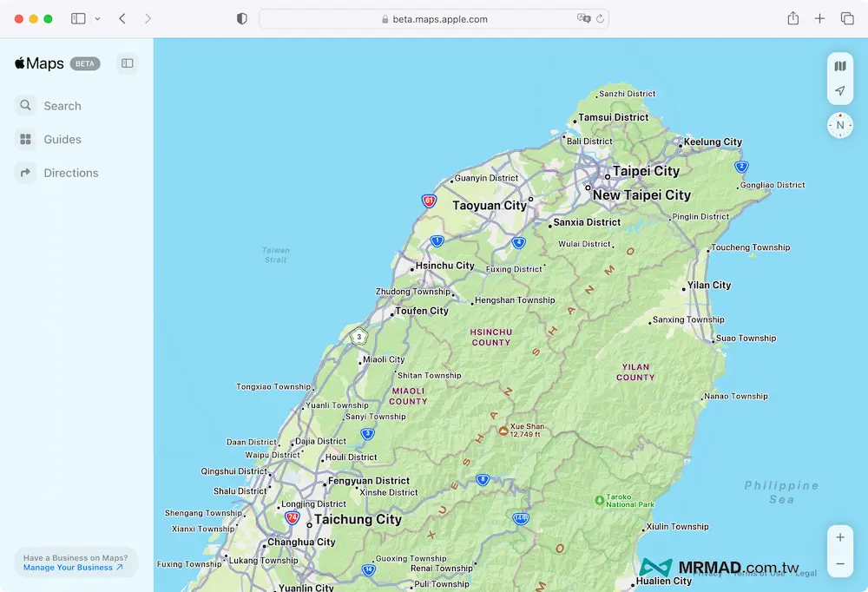Select Keelung City label

coord(713,141)
